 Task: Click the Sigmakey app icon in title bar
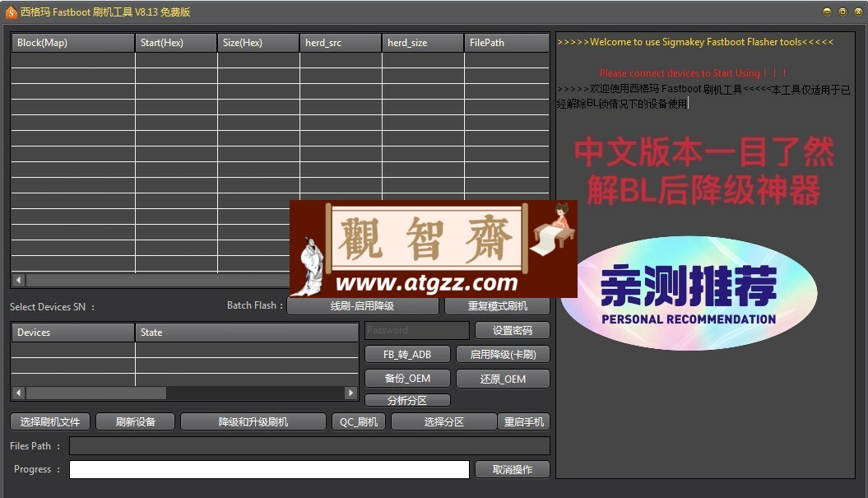(x=11, y=12)
